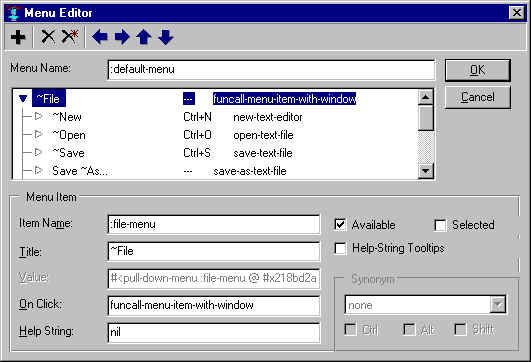
Task: Enable the Selected checkbox
Action: (440, 225)
